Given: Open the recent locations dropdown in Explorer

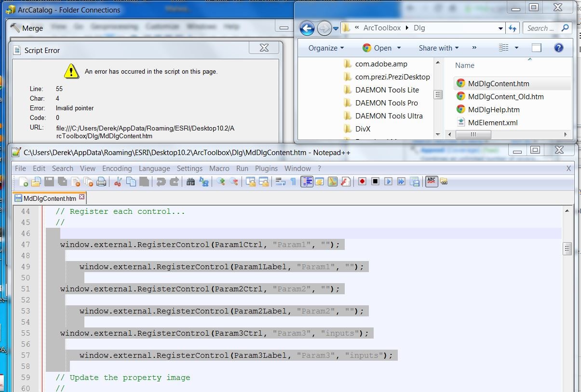Looking at the screenshot, I should coord(336,28).
